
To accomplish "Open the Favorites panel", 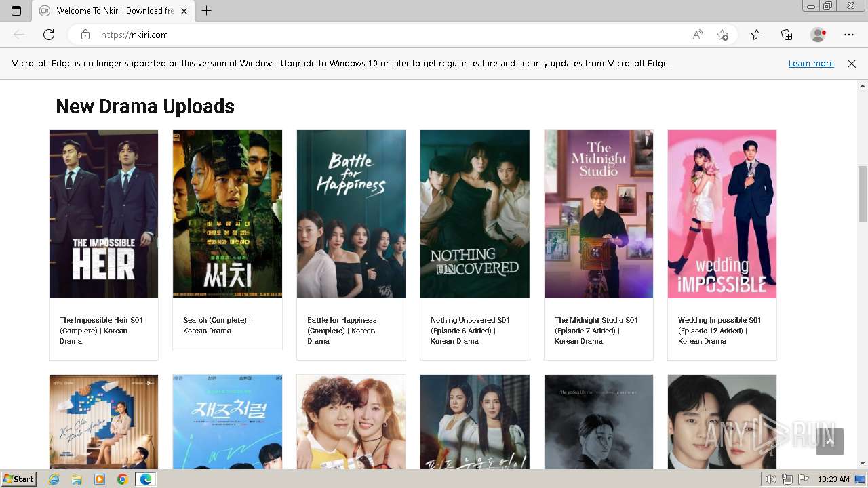I will tap(757, 35).
